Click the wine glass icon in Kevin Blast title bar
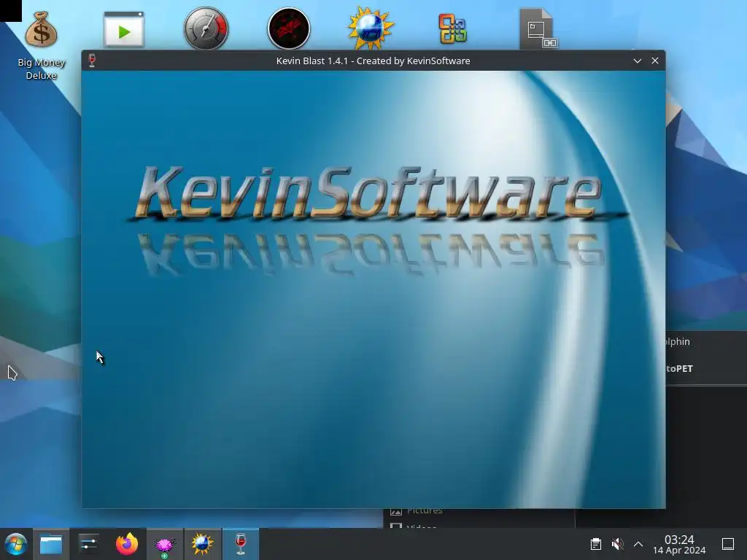The height and width of the screenshot is (560, 747). 92,61
